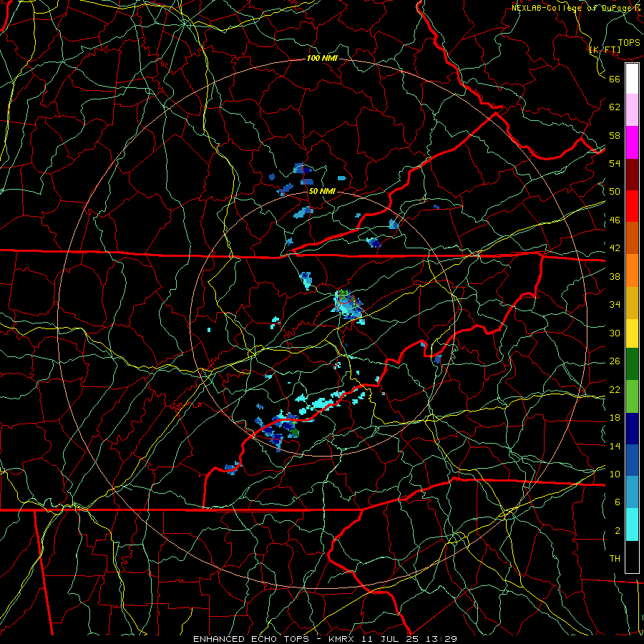Click the NEXLAB-College of DuPage title text

(x=572, y=8)
